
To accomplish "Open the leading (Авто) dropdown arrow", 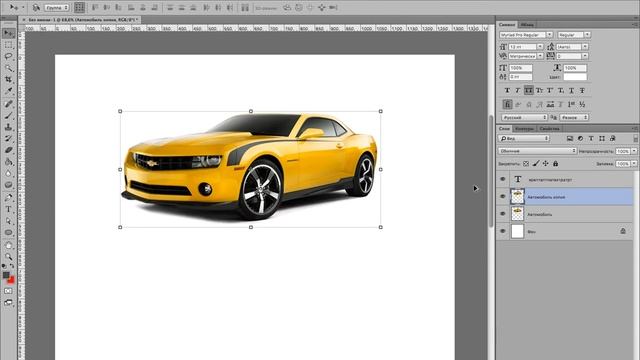I will (x=585, y=47).
